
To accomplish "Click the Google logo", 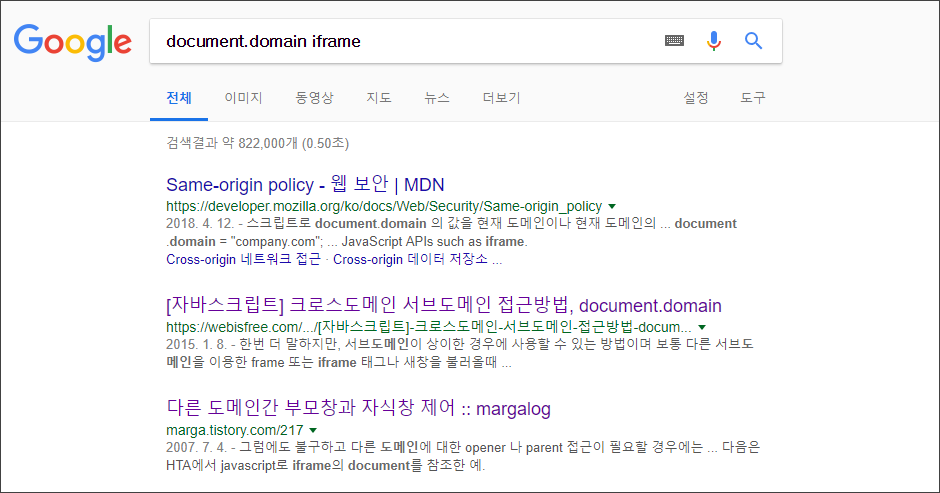I will click(72, 41).
